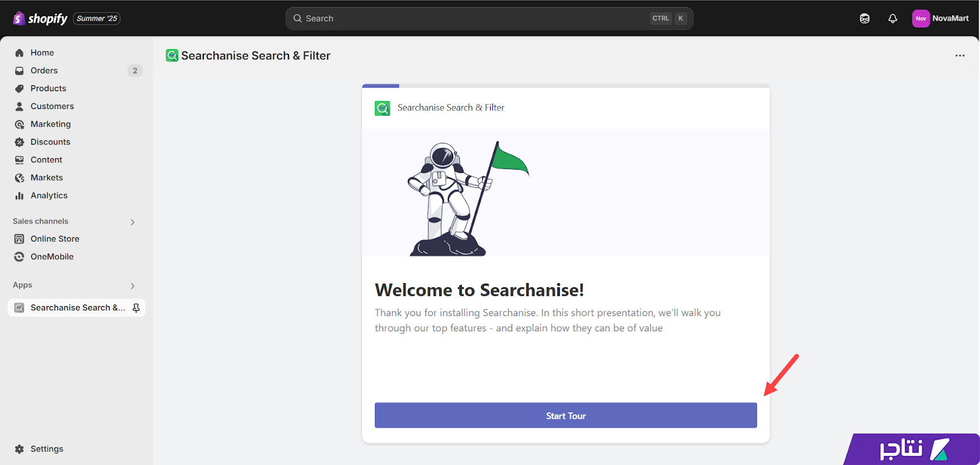The width and height of the screenshot is (980, 465).
Task: Expand the Sales channels section chevron
Action: 132,222
